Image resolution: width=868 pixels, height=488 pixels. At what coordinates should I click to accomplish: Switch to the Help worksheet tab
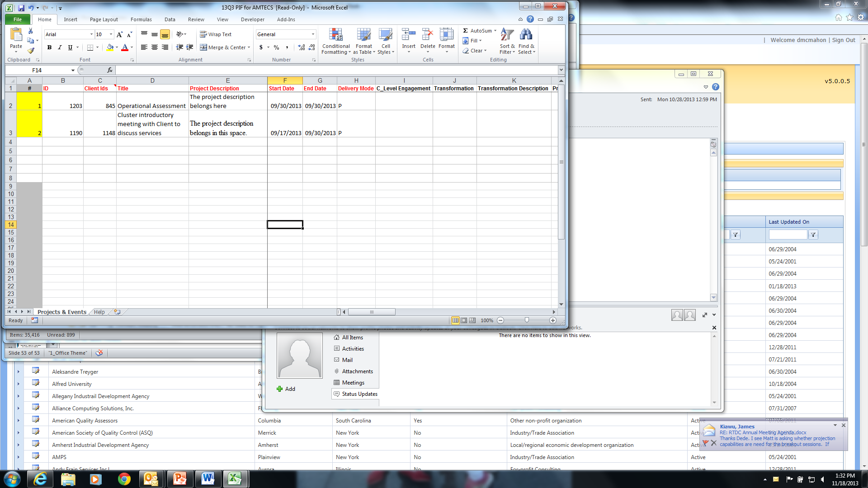click(99, 312)
